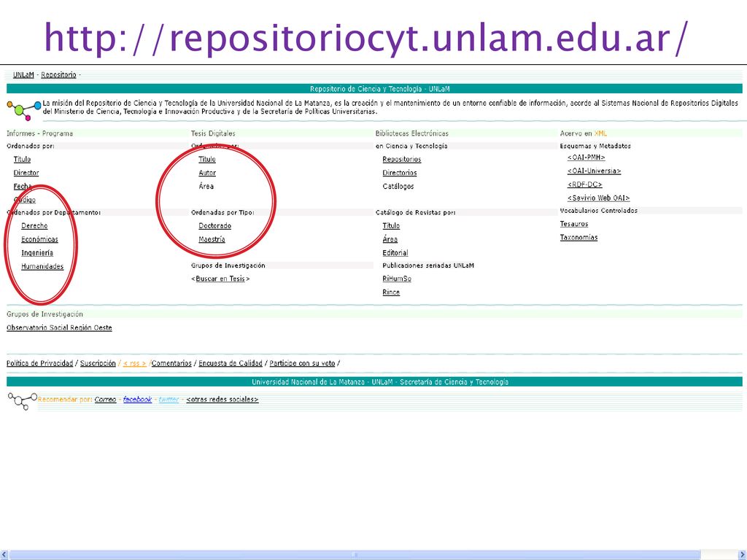The image size is (747, 560).
Task: Recommend via twitter link
Action: pyautogui.click(x=169, y=400)
